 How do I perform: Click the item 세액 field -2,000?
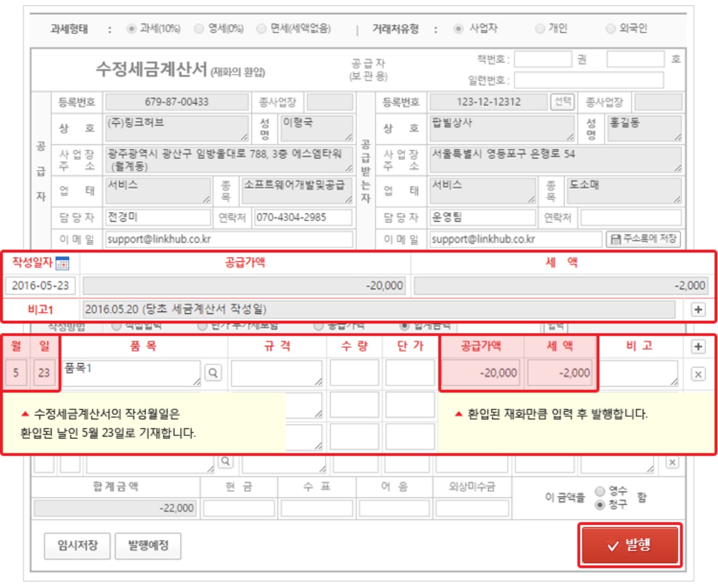[x=559, y=373]
